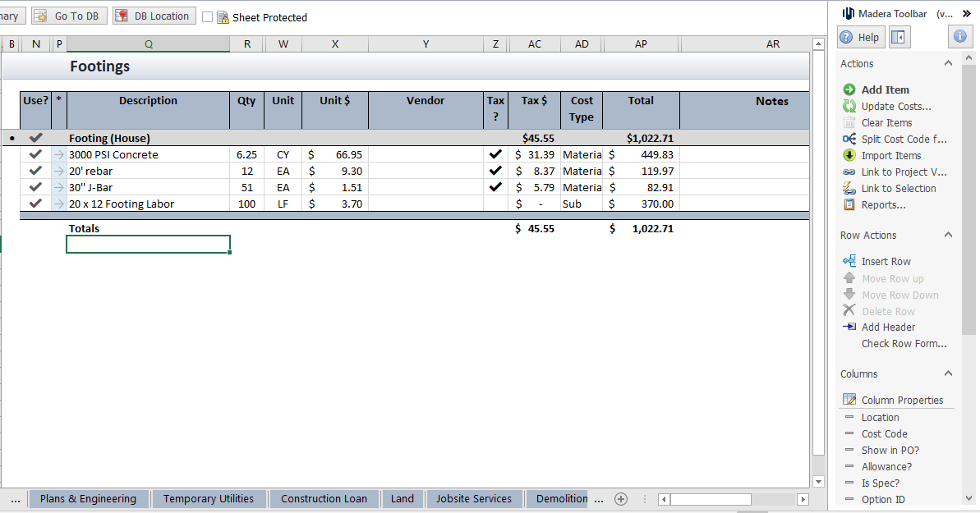Expand the Cost Code column option
Viewport: 980px width, 513px height.
849,433
